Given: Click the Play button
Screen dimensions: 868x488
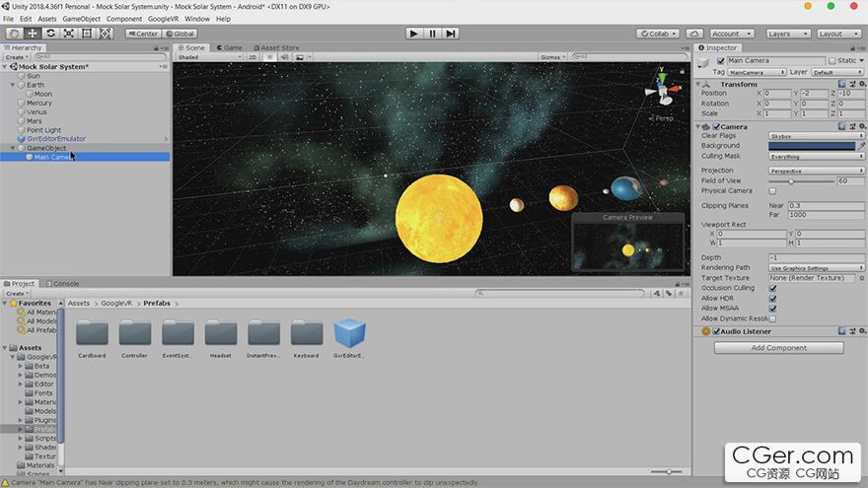Looking at the screenshot, I should tap(413, 34).
